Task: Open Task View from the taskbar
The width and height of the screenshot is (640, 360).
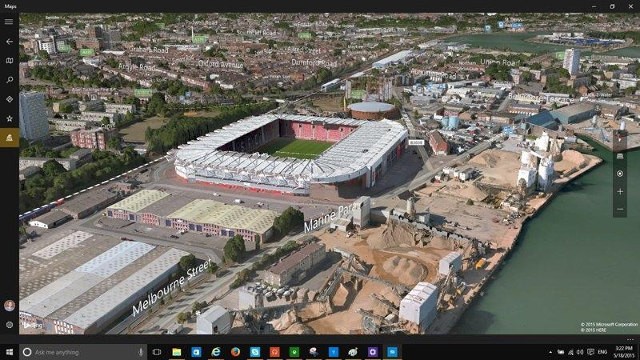Action: click(x=157, y=352)
